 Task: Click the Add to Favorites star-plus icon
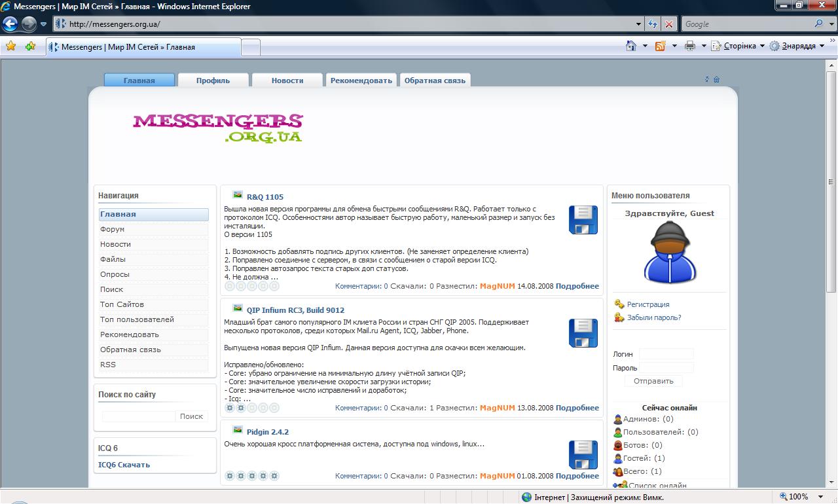30,46
